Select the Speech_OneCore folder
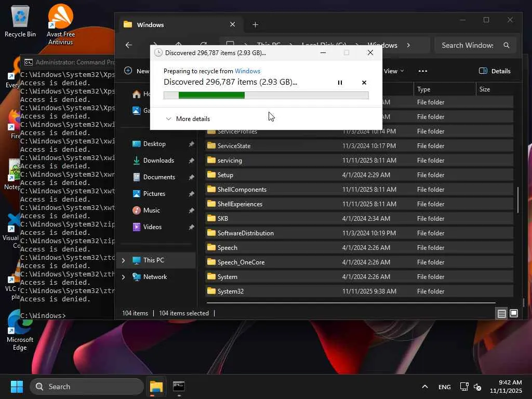The width and height of the screenshot is (532, 399). point(359,262)
